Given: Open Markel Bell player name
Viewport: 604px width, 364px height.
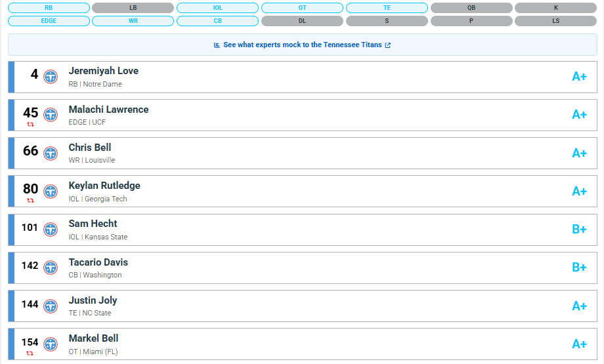Looking at the screenshot, I should 94,338.
